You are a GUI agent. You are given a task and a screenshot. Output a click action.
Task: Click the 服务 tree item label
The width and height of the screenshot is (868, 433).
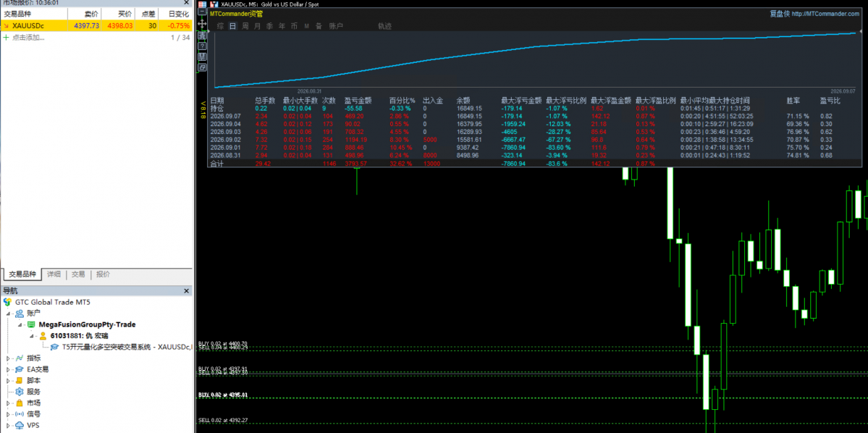(x=33, y=392)
